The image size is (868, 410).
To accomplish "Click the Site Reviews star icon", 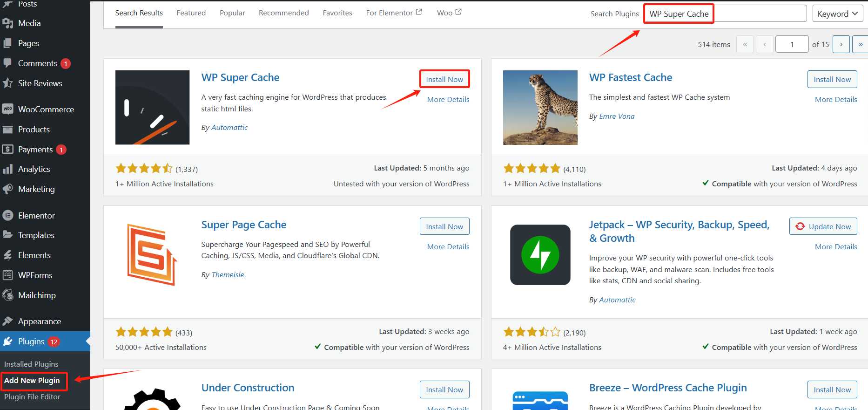I will point(7,83).
